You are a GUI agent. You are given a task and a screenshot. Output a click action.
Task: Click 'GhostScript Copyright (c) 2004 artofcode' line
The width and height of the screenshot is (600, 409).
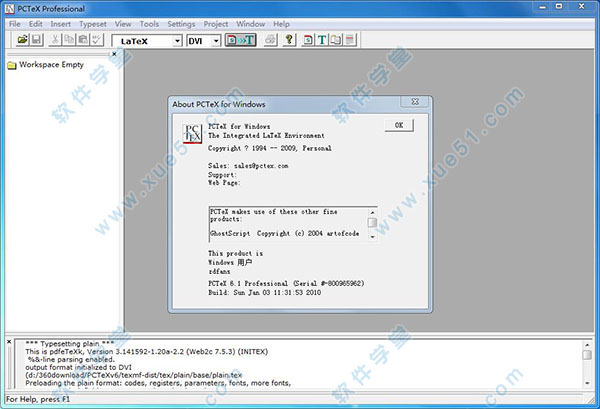point(284,233)
